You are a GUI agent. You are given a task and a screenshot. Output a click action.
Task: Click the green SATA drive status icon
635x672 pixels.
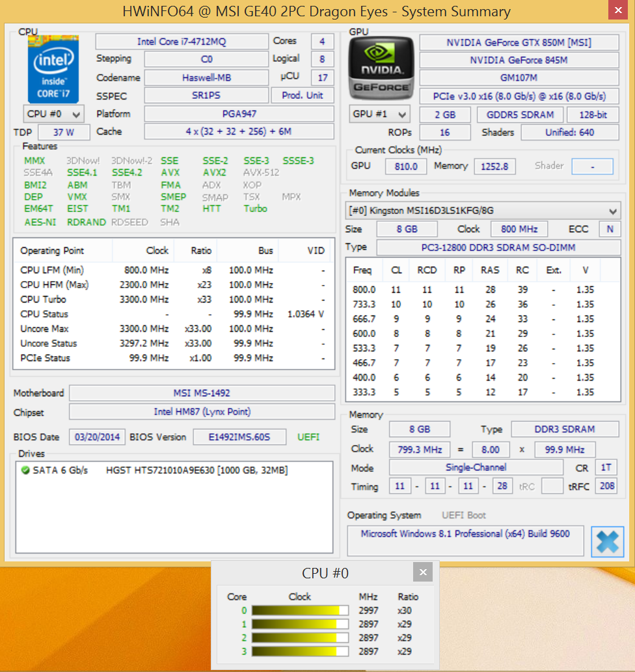(25, 470)
